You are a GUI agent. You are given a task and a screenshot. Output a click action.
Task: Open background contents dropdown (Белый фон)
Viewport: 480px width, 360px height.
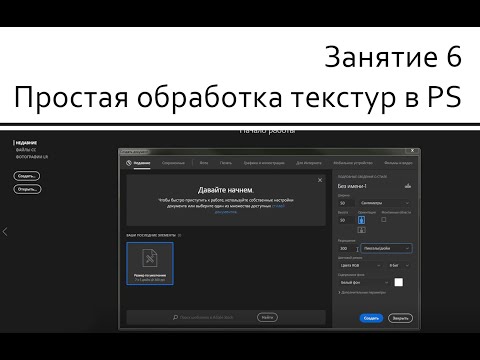pos(364,283)
